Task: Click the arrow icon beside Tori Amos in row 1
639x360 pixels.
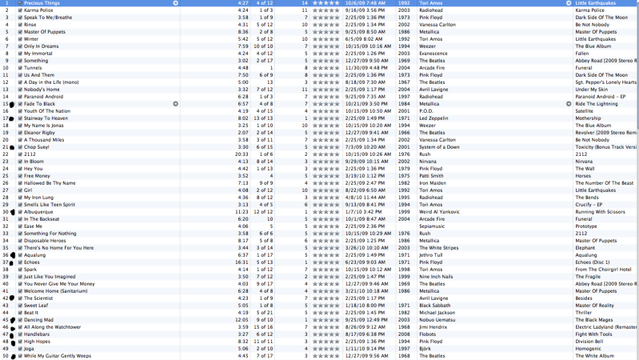Action: (568, 3)
